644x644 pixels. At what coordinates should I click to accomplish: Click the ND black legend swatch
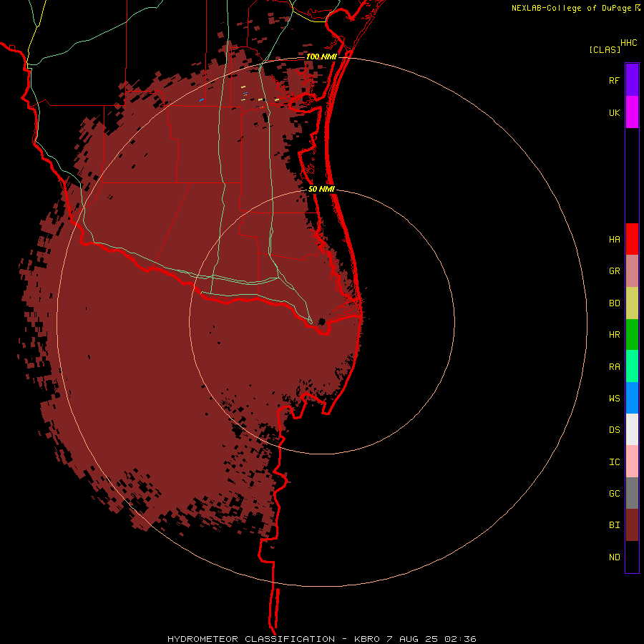[x=632, y=557]
